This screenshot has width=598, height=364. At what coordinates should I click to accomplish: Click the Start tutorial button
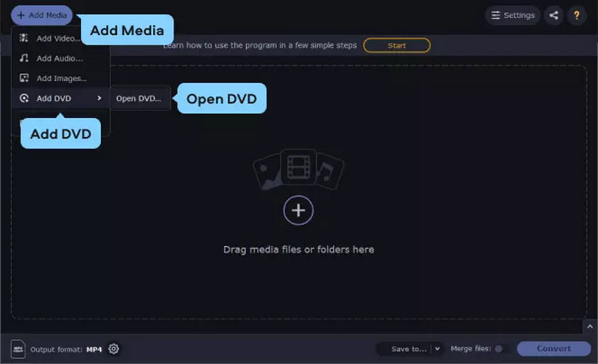(x=396, y=45)
